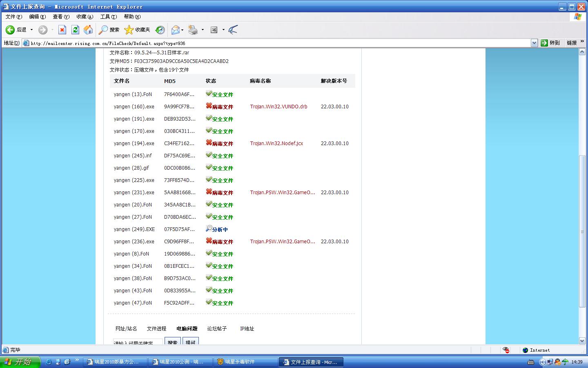
Task: Click the keyboard language bar icon
Action: pyautogui.click(x=531, y=362)
